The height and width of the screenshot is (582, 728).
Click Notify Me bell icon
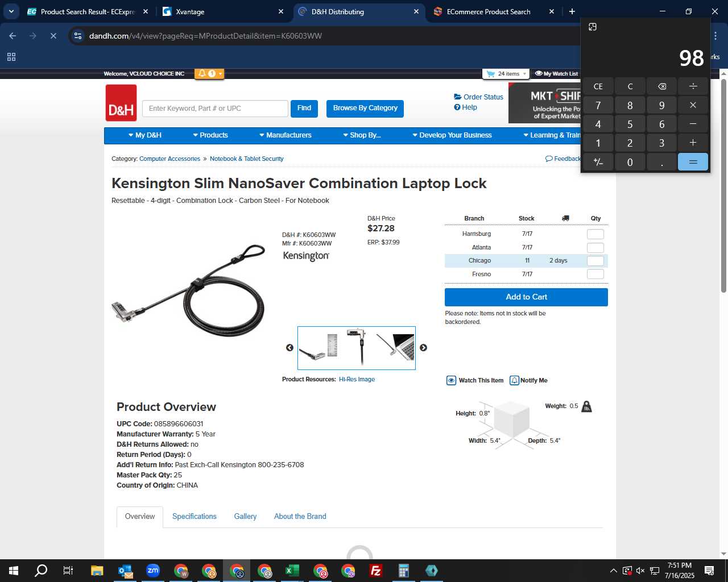[x=514, y=381]
